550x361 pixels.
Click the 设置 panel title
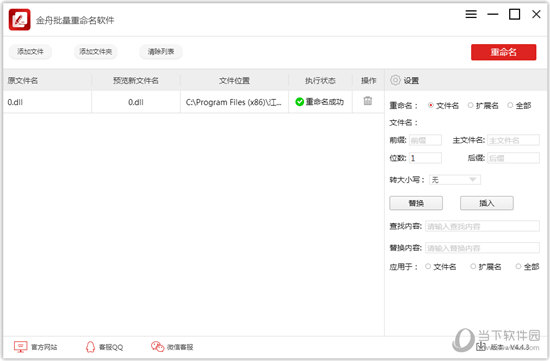411,80
